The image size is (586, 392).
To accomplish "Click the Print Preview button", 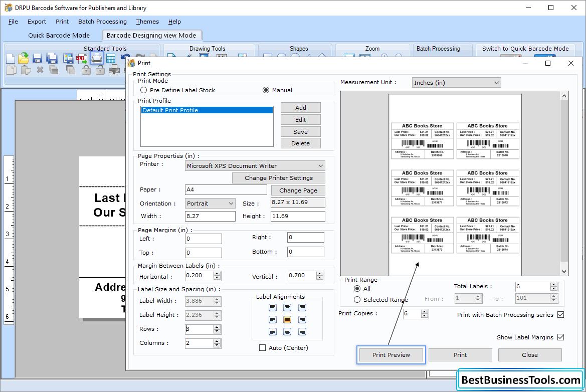I will [391, 355].
